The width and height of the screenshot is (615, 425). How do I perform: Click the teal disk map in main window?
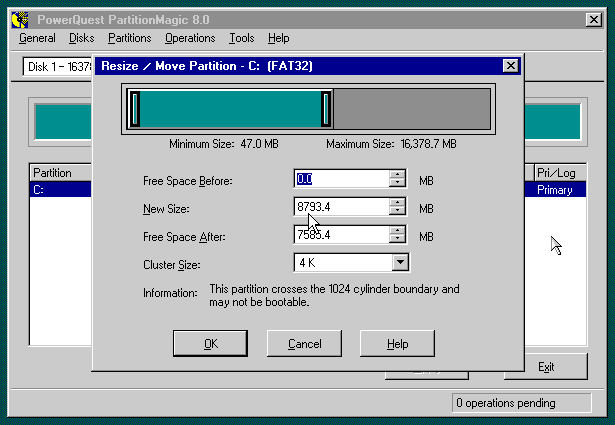[x=63, y=122]
